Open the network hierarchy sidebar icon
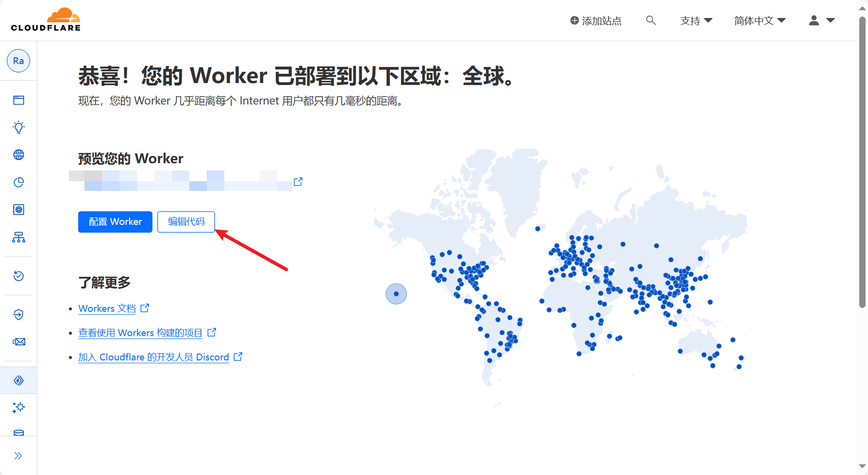Image resolution: width=868 pixels, height=475 pixels. point(18,237)
